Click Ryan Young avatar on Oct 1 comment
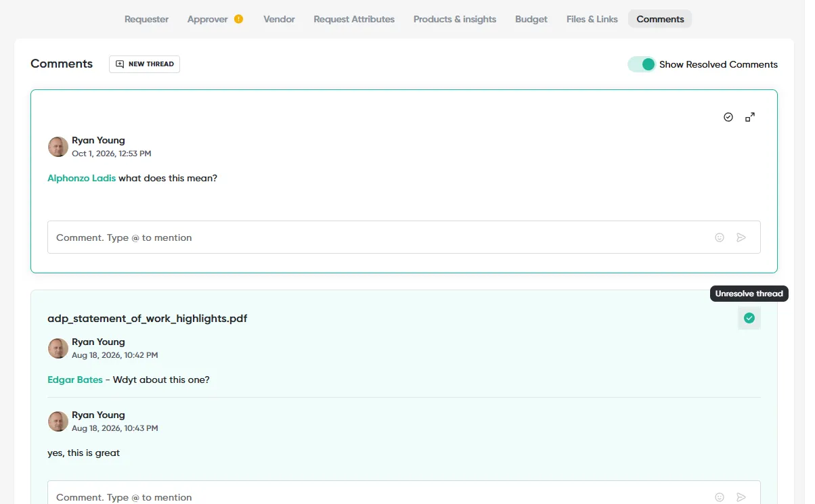The height and width of the screenshot is (504, 815). (58, 147)
